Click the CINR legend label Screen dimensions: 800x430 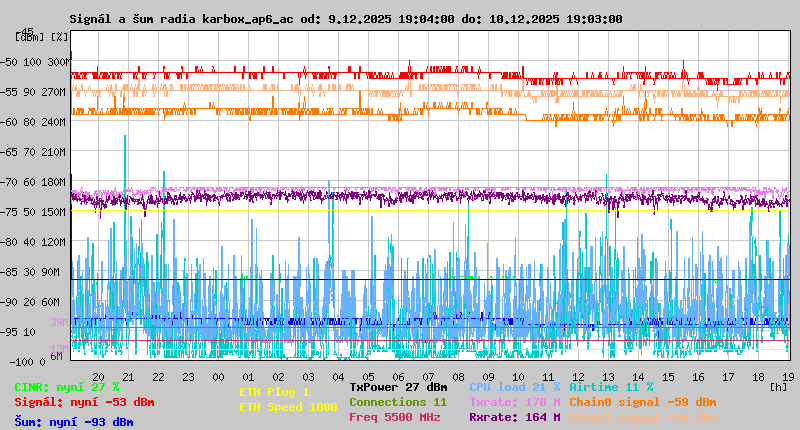(67, 387)
